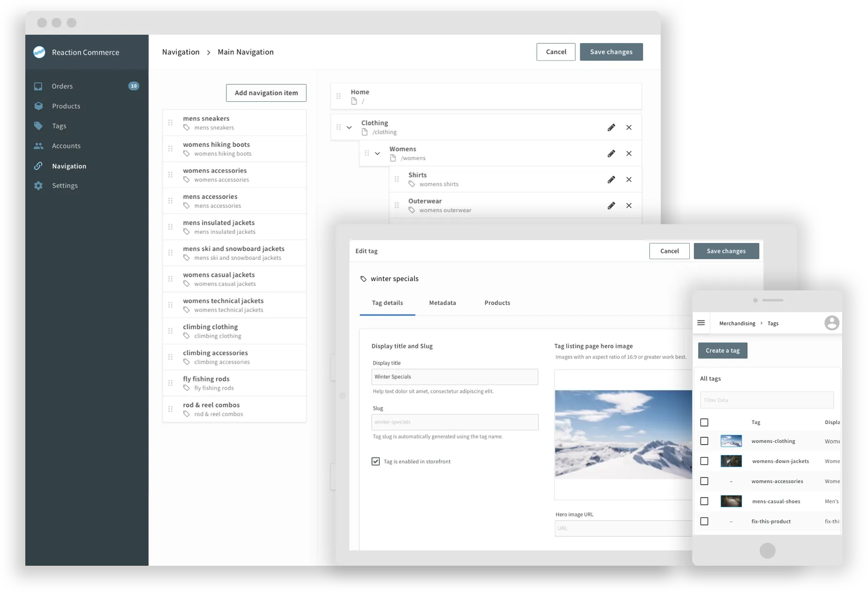Click the account avatar in the mobile header
This screenshot has width=868, height=592.
pyautogui.click(x=832, y=323)
